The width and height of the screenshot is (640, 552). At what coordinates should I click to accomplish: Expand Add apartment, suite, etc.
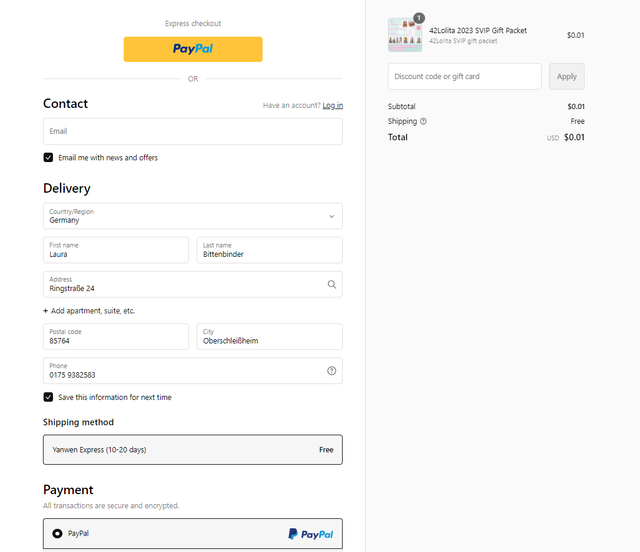click(x=89, y=311)
